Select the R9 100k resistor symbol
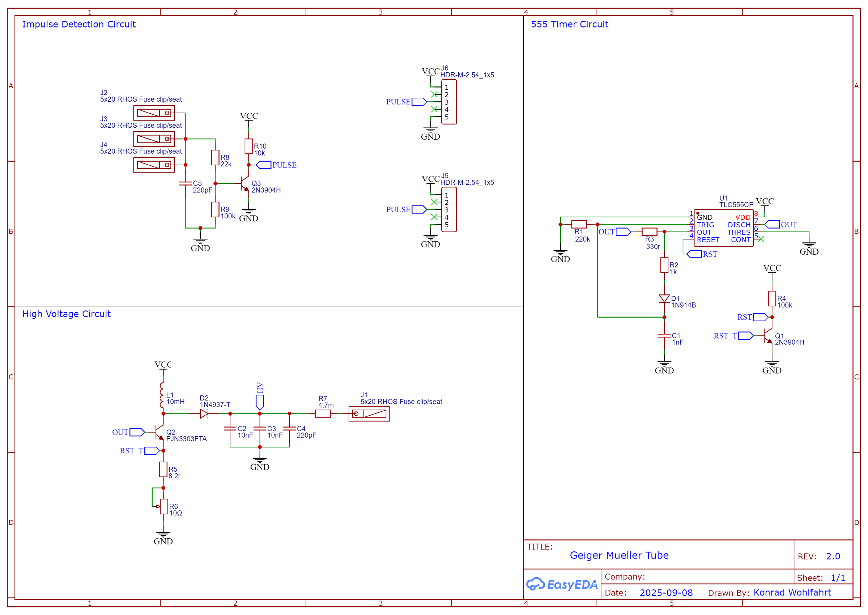 215,209
